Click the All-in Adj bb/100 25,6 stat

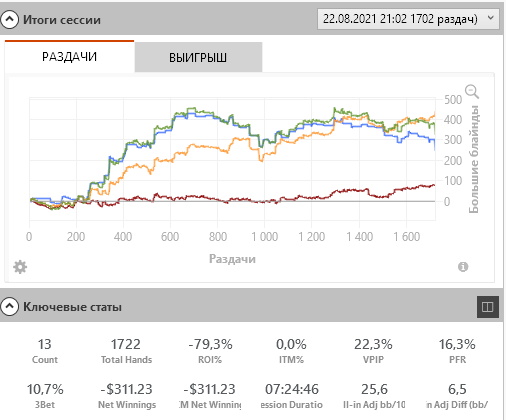(374, 396)
